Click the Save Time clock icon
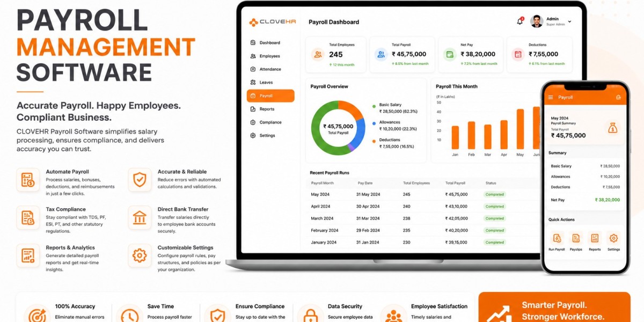 (x=129, y=314)
